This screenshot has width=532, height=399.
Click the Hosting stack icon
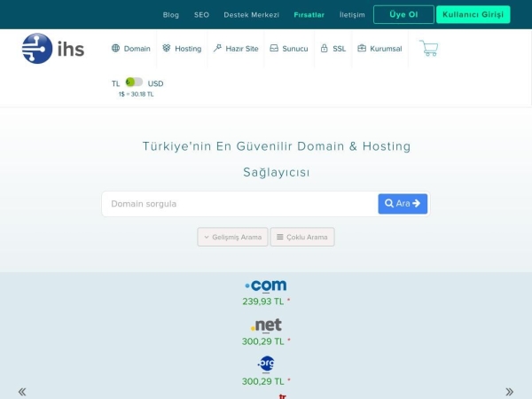tap(167, 48)
